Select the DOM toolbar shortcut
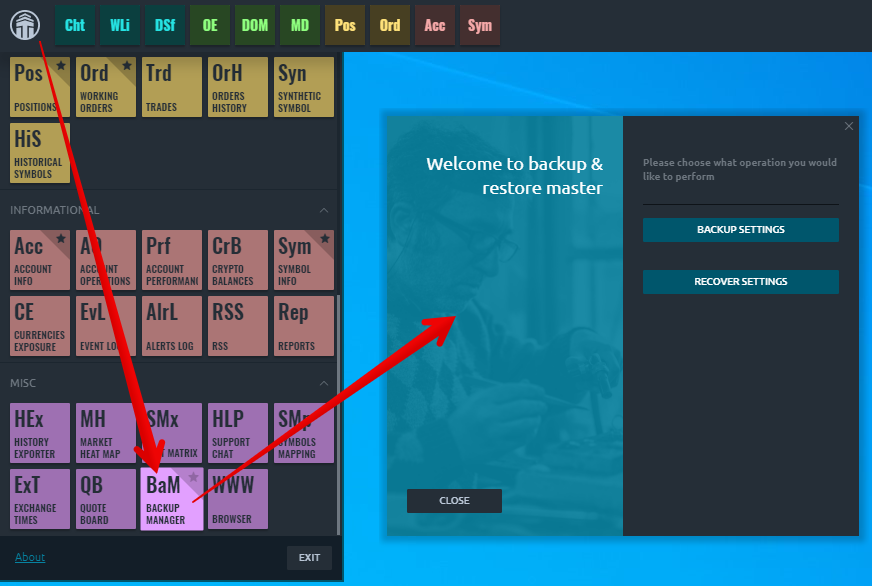This screenshot has width=872, height=586. point(255,25)
